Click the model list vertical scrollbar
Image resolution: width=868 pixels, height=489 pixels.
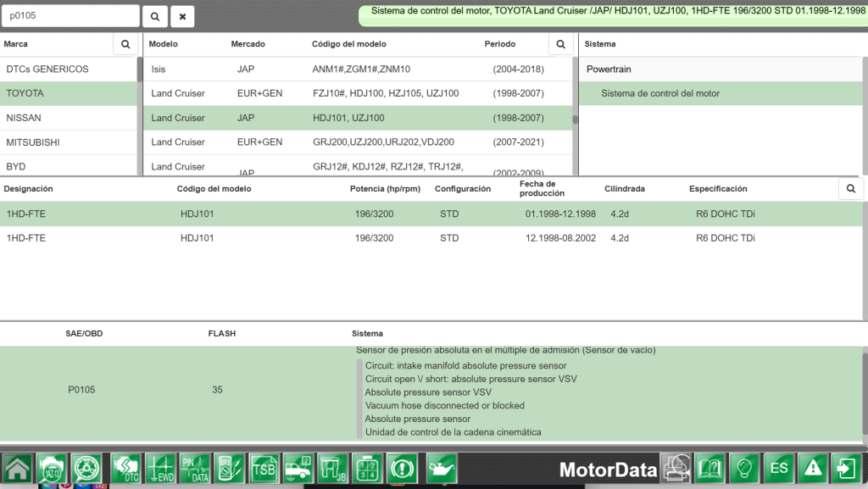coord(576,116)
